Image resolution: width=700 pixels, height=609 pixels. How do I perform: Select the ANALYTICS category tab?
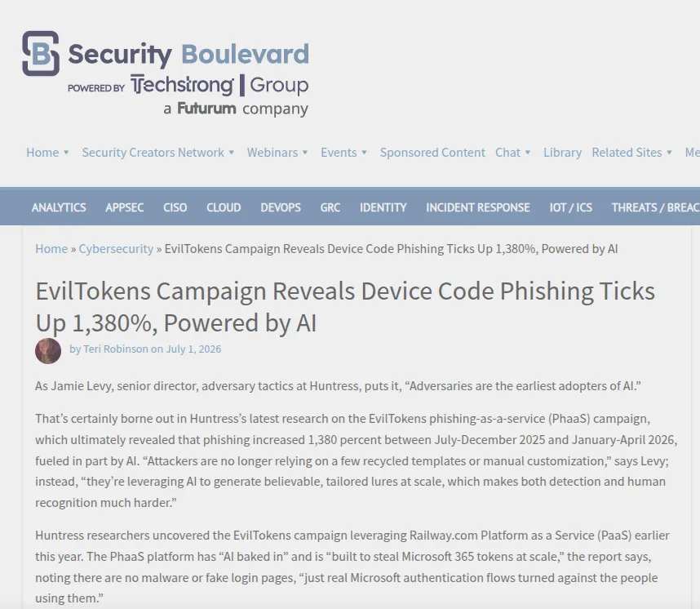pyautogui.click(x=59, y=207)
